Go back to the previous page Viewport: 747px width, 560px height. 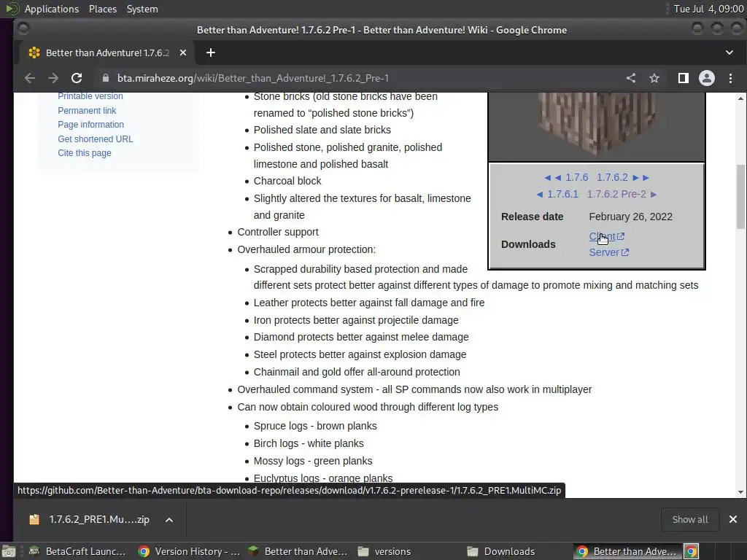click(x=29, y=78)
